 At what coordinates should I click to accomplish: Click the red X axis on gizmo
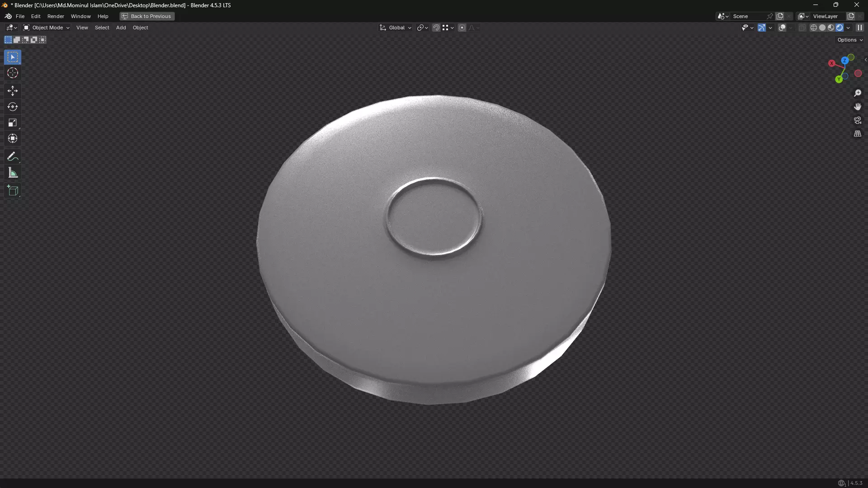click(831, 63)
